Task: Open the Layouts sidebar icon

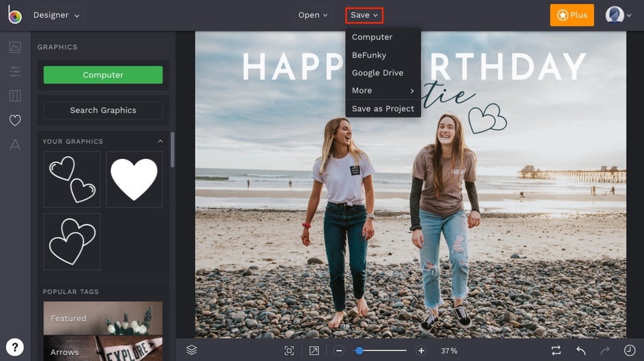Action: coord(15,96)
